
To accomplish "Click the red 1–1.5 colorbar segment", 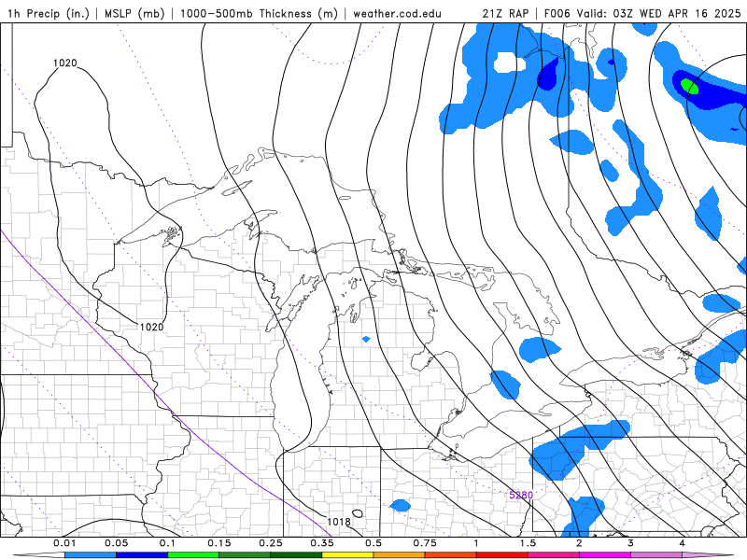I will (x=502, y=555).
